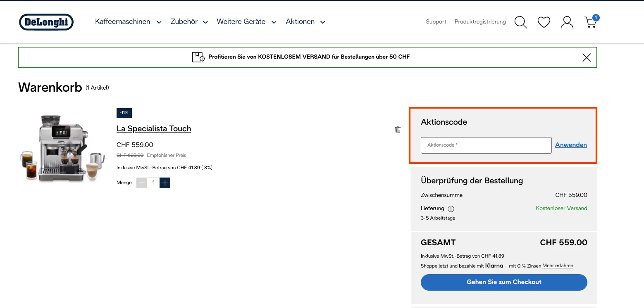Screen dimensions: 644x308
Task: Click the Klarna Mehr erfahren link
Action: pyautogui.click(x=558, y=265)
